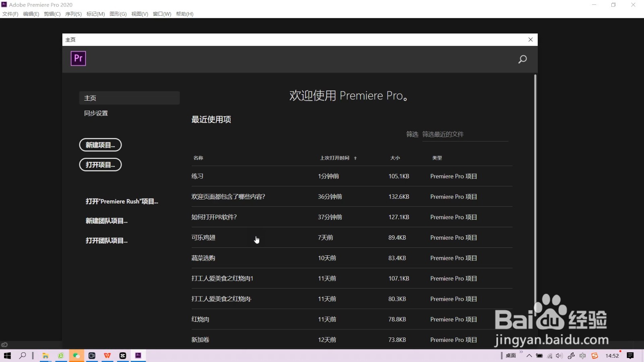644x362 pixels.
Task: Open the 序列(S) menu
Action: 73,14
